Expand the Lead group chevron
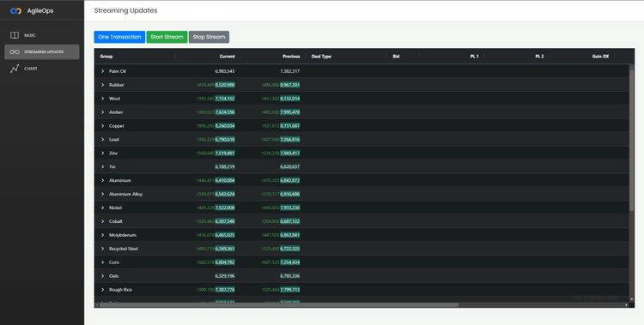Viewport: 644px width, 325px height. tap(103, 140)
